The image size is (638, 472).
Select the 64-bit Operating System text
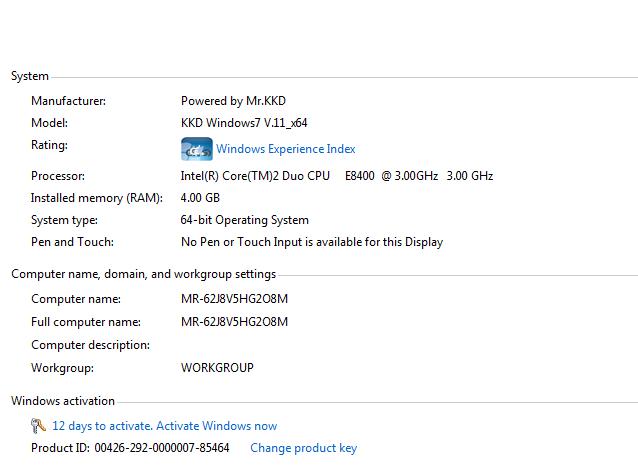point(245,220)
